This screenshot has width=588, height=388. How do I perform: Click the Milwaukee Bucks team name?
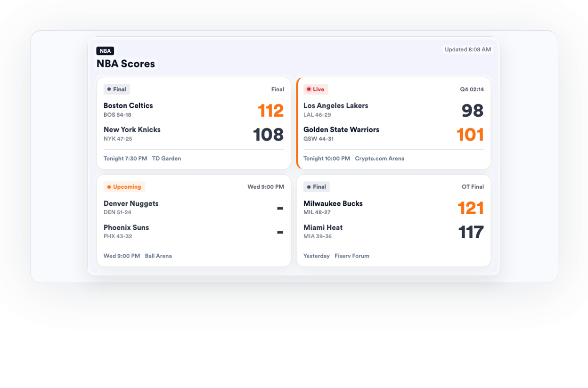[x=333, y=203]
